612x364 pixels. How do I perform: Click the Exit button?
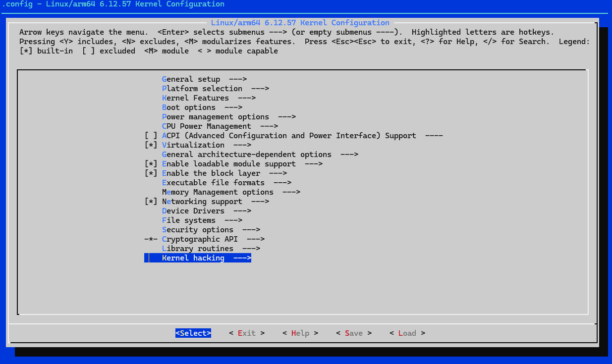247,333
